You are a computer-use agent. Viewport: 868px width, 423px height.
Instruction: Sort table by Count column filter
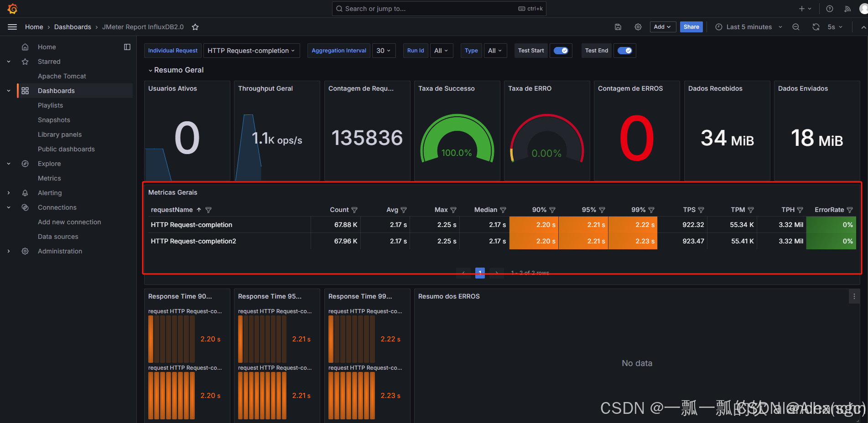pyautogui.click(x=355, y=210)
